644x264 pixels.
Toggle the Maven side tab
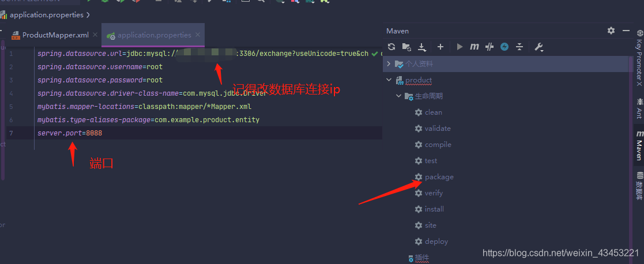click(639, 146)
